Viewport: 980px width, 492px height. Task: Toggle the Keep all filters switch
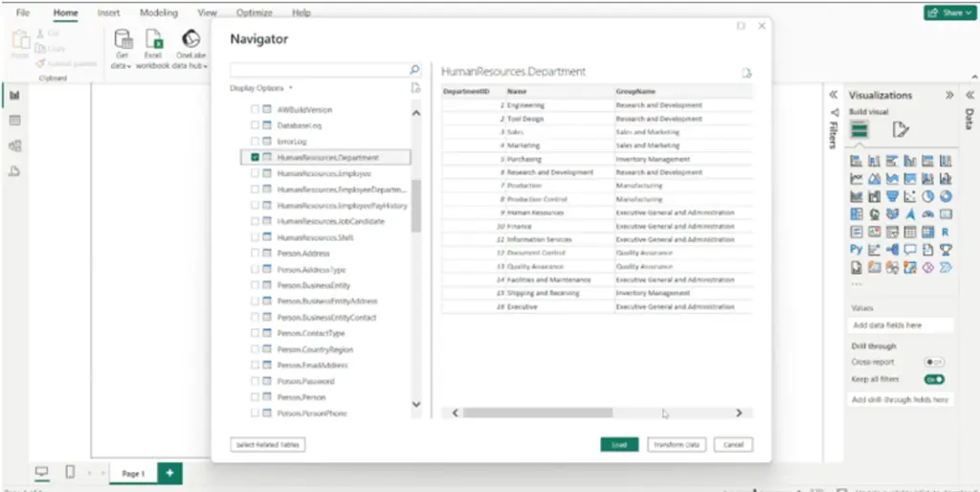pos(934,379)
